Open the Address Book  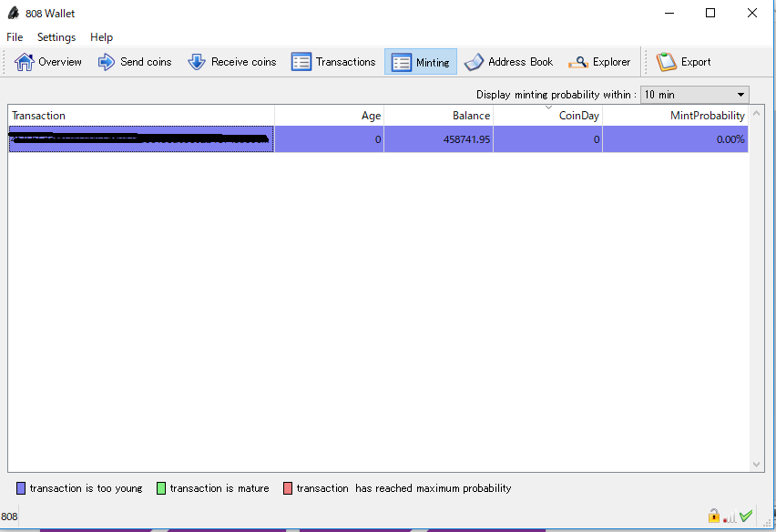point(509,62)
